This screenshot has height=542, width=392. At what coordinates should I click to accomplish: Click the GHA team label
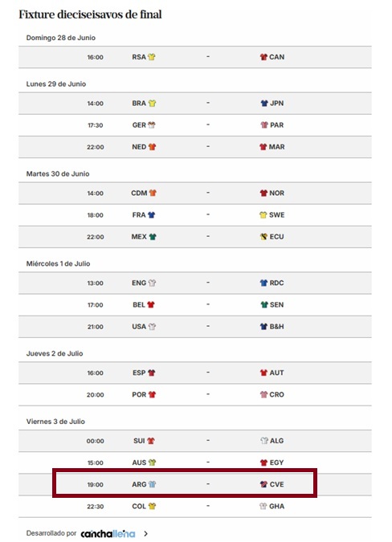pyautogui.click(x=276, y=507)
